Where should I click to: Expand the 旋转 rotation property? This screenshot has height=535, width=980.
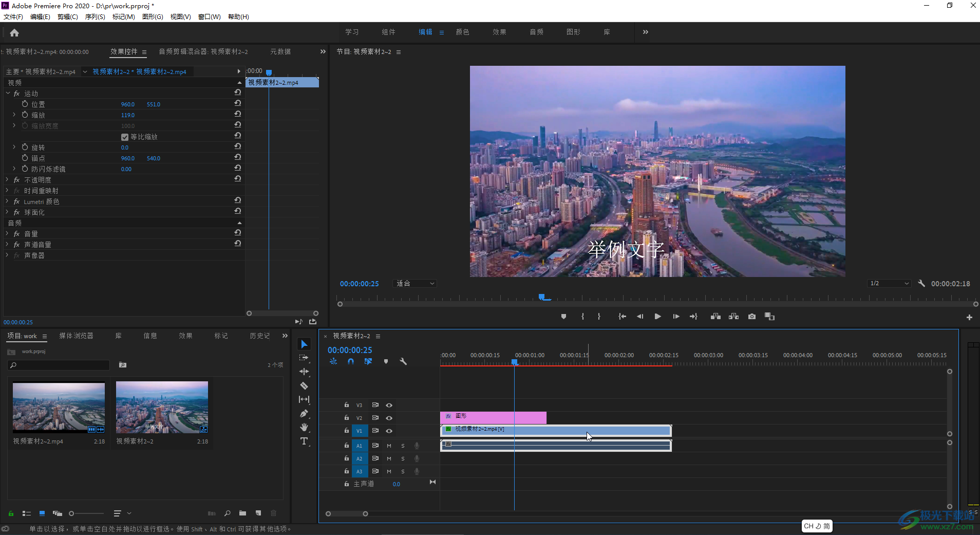coord(14,147)
